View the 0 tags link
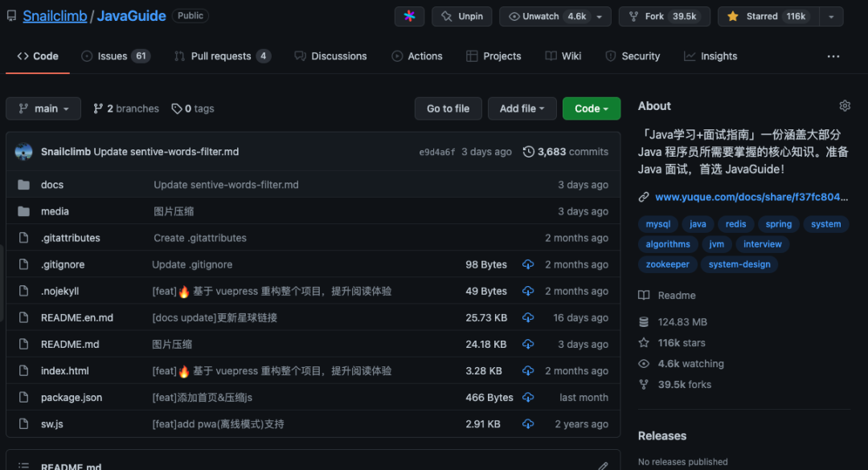The height and width of the screenshot is (470, 868). [x=193, y=108]
